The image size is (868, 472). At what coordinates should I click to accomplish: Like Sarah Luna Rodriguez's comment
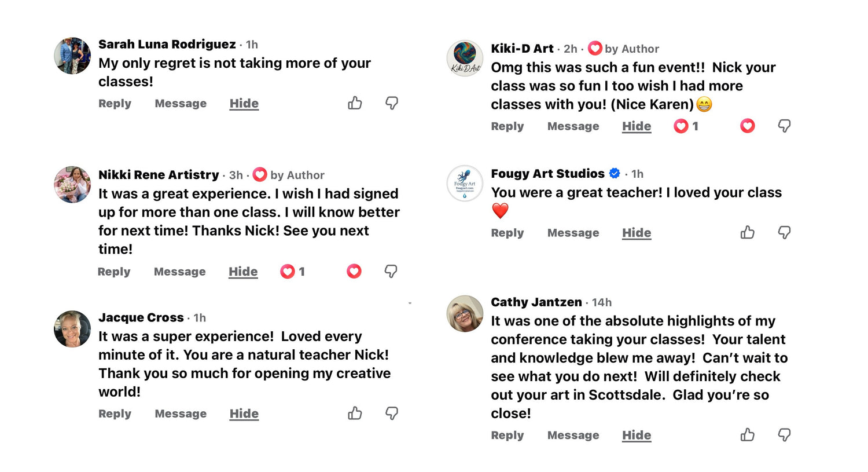coord(355,103)
